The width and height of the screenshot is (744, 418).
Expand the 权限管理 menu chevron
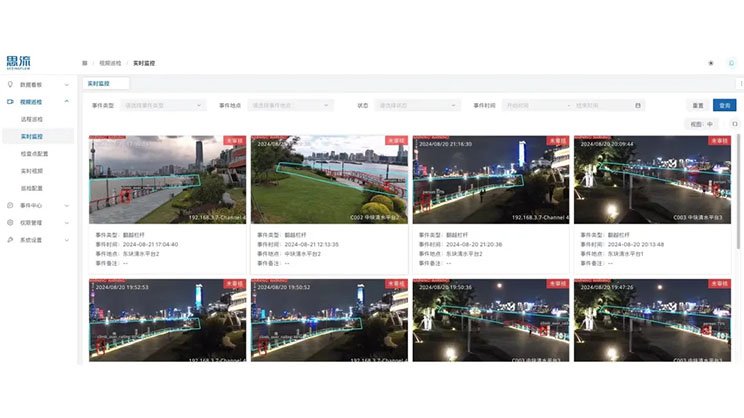(x=66, y=223)
